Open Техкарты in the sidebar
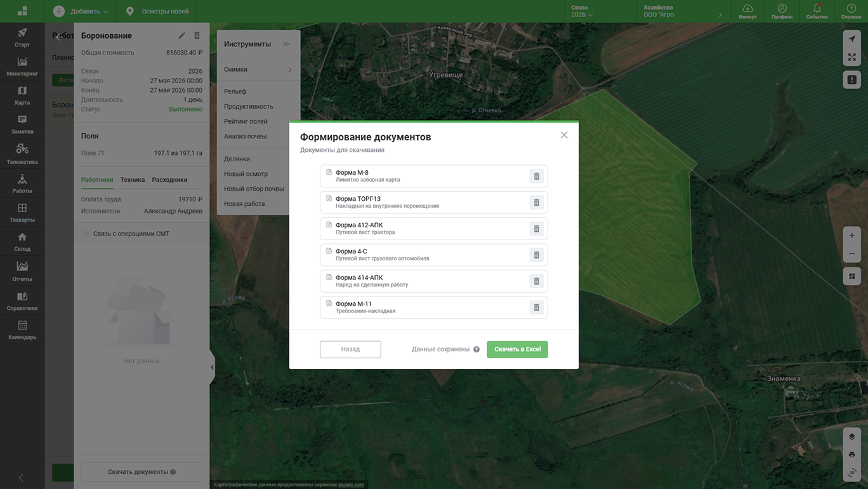 [x=22, y=212]
